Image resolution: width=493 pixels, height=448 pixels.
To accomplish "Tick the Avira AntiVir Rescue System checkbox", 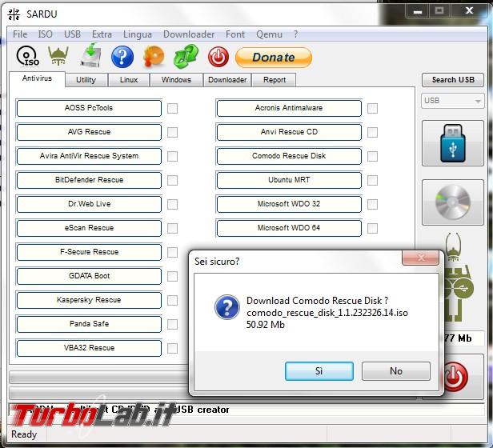I will click(172, 156).
